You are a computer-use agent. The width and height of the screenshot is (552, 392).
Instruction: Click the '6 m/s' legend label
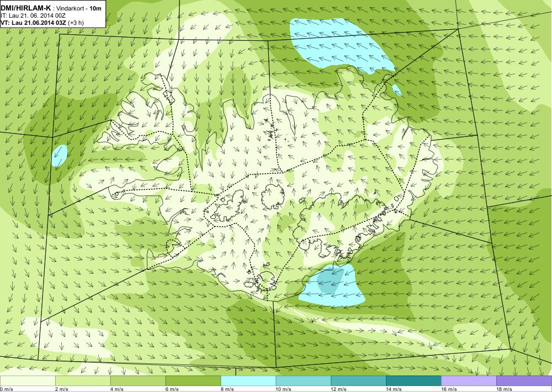coord(172,389)
